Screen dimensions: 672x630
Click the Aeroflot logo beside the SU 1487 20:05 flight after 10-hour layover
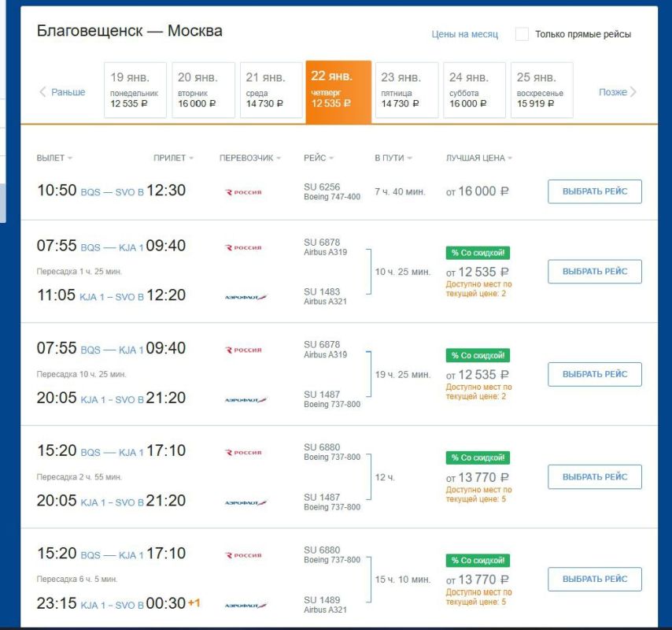coord(246,400)
